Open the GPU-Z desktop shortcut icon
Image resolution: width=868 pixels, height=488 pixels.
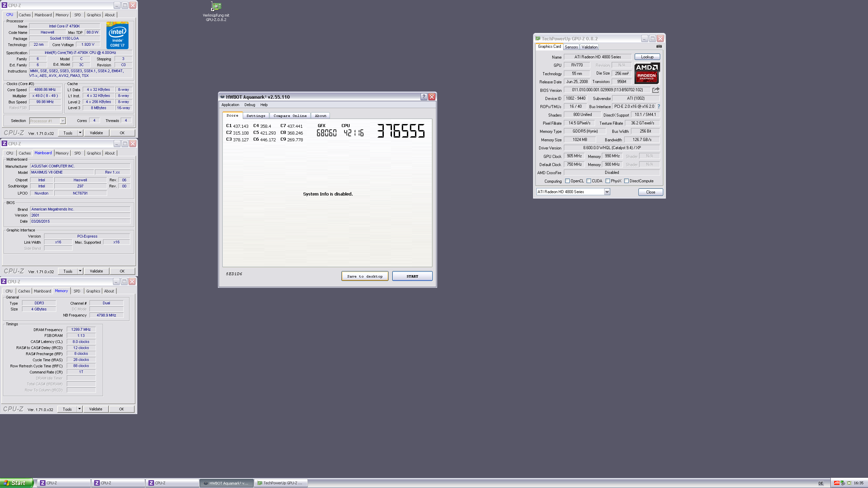click(x=216, y=6)
